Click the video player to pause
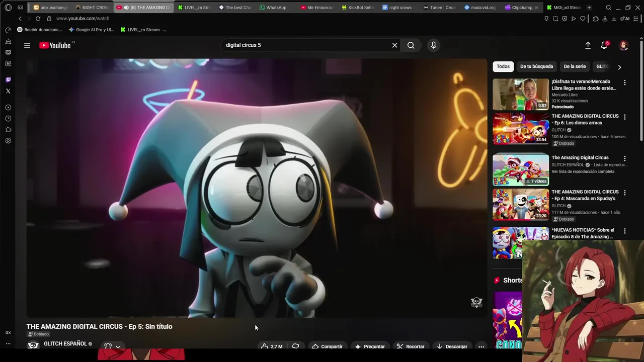The image size is (644, 362). [x=257, y=188]
